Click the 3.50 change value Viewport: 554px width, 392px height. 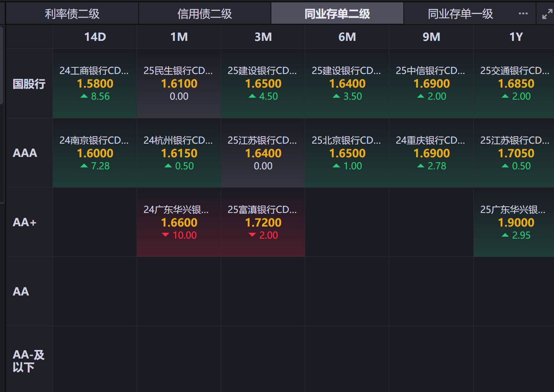click(353, 97)
